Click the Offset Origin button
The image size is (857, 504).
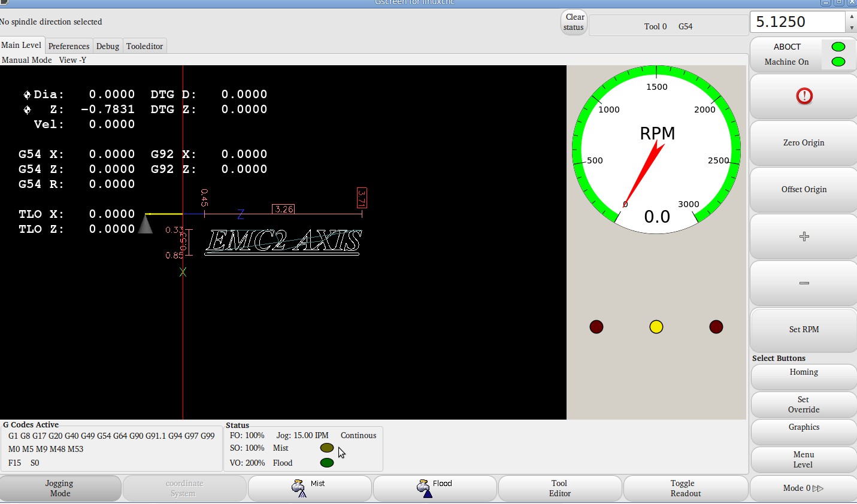(x=804, y=190)
